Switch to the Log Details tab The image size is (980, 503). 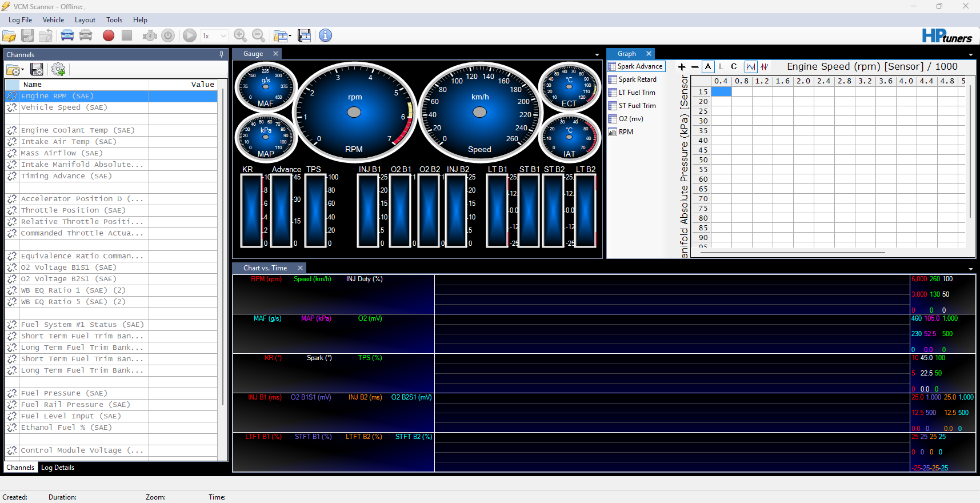pyautogui.click(x=58, y=468)
